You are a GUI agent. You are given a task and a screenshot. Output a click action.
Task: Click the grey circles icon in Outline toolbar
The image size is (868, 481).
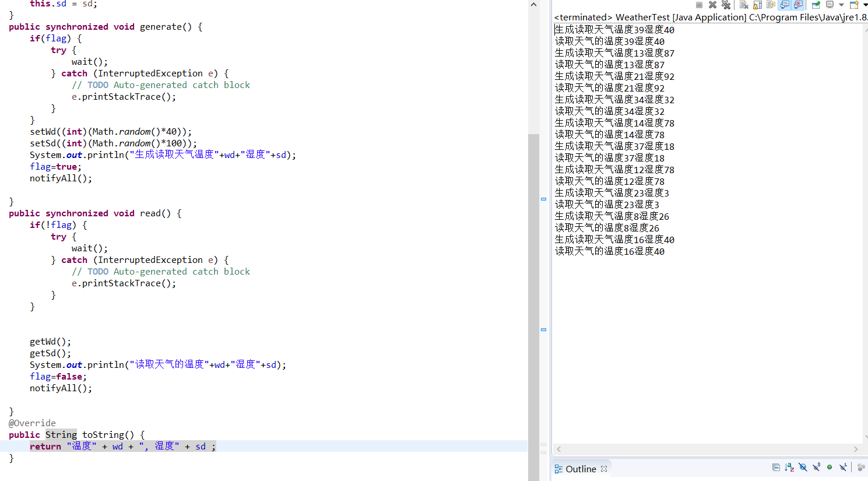point(861,467)
